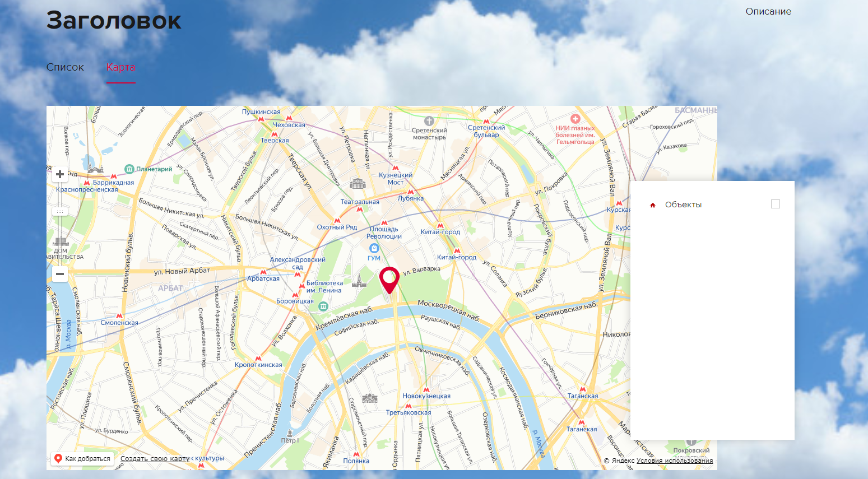Click the zoom slider handle

(60, 211)
